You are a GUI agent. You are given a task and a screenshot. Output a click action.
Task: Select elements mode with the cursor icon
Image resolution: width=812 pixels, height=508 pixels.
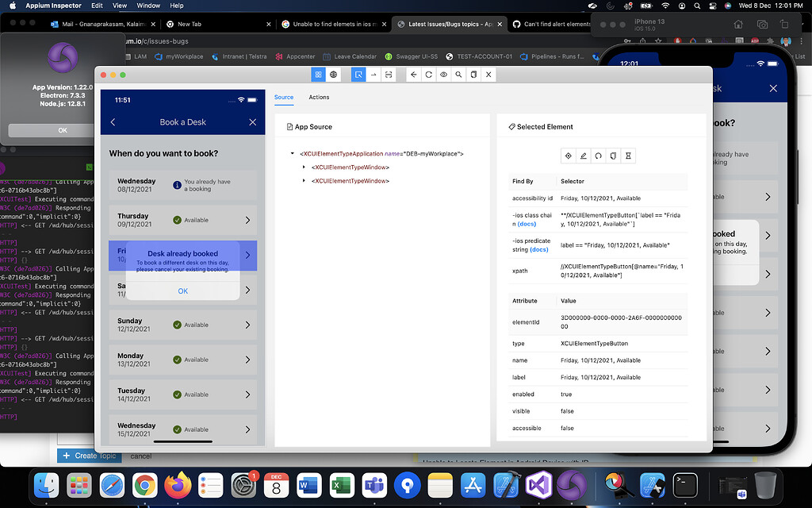point(358,74)
